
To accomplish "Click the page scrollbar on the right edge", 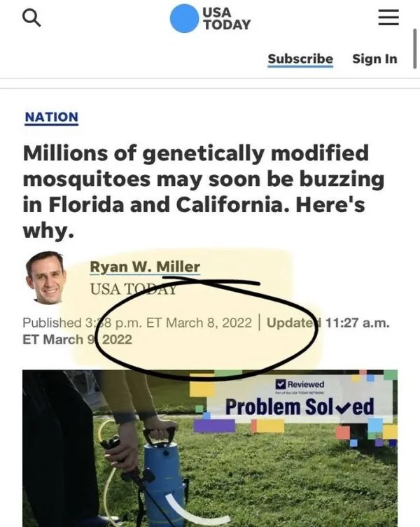I will [x=415, y=49].
